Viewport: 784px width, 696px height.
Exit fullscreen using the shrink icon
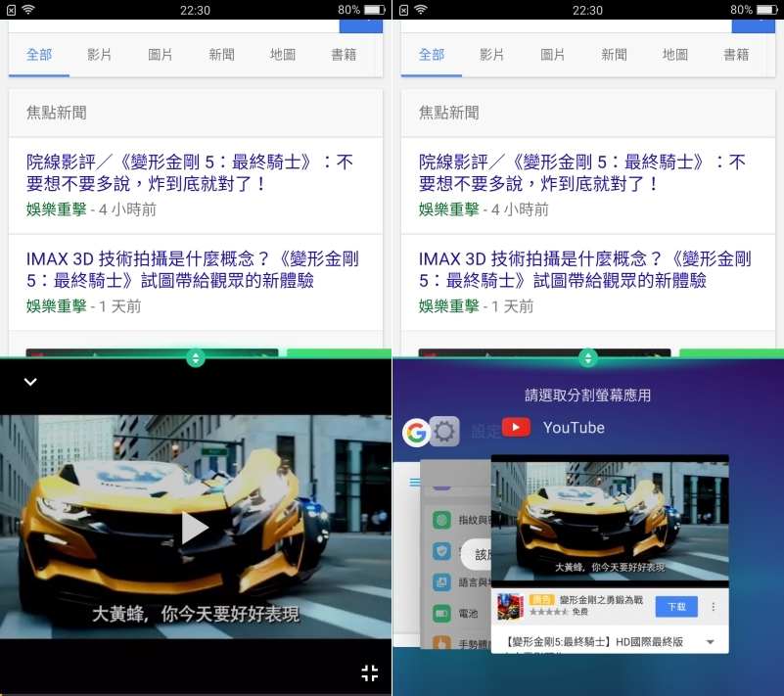369,673
